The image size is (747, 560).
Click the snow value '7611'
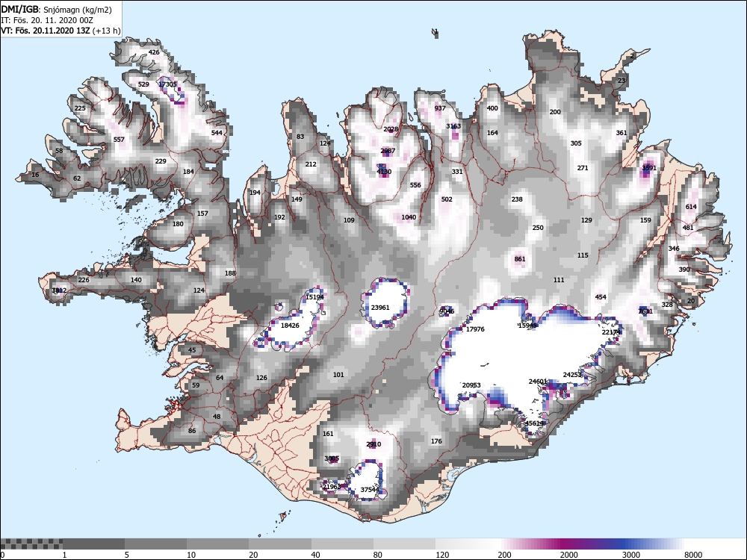click(645, 311)
